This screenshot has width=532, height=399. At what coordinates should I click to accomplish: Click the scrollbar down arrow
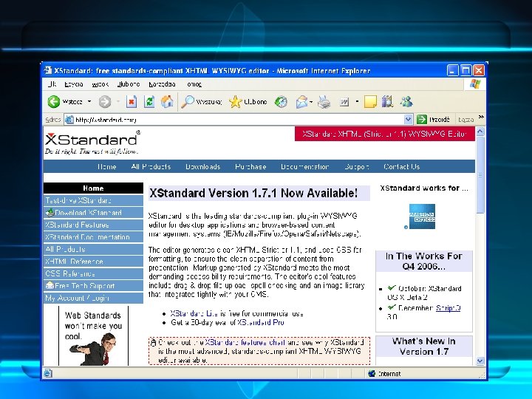tap(480, 361)
